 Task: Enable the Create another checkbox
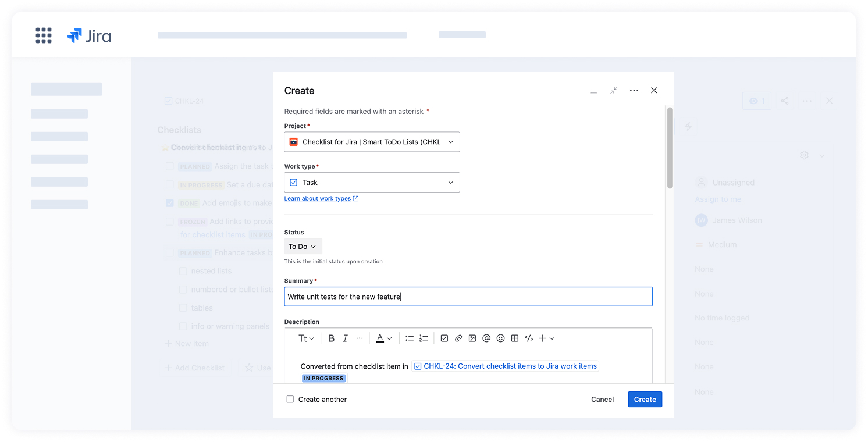(x=290, y=400)
